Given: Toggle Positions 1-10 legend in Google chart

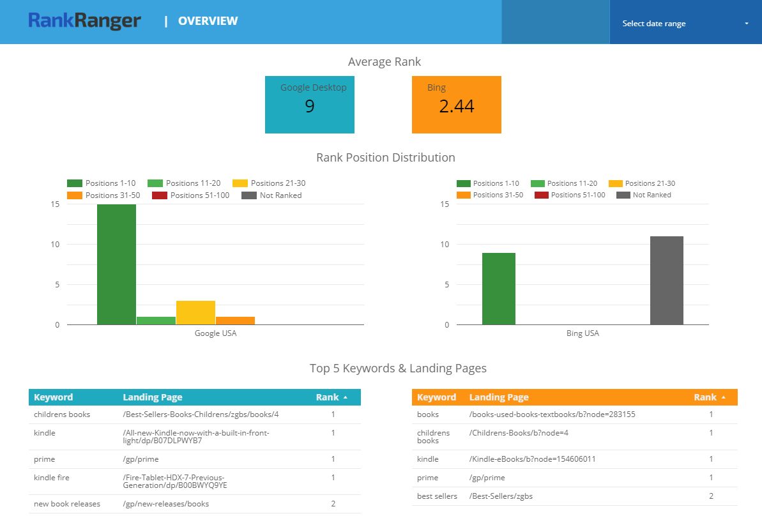Looking at the screenshot, I should 102,183.
